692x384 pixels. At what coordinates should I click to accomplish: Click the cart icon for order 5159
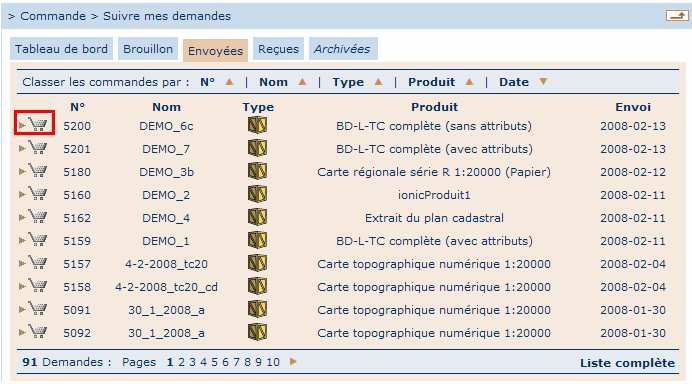pos(38,239)
